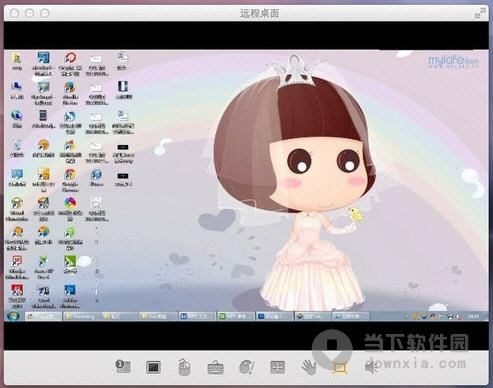Open the Mozilla Firefox desktop shortcut
The height and width of the screenshot is (388, 493).
(x=70, y=93)
